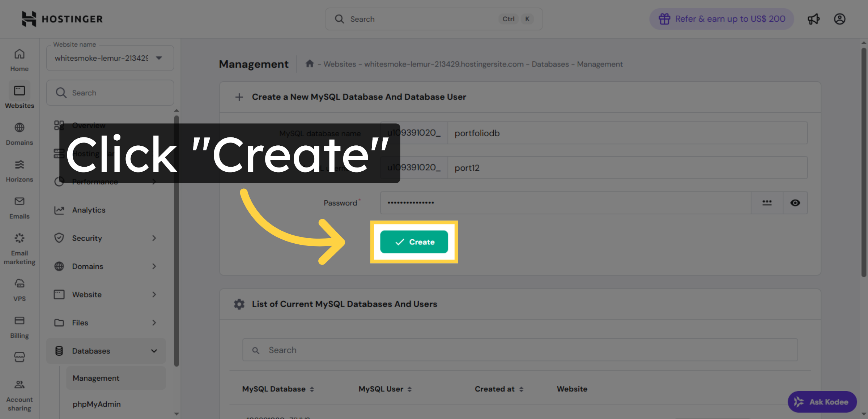868x419 pixels.
Task: Show the password using the eye toggle
Action: coord(795,203)
